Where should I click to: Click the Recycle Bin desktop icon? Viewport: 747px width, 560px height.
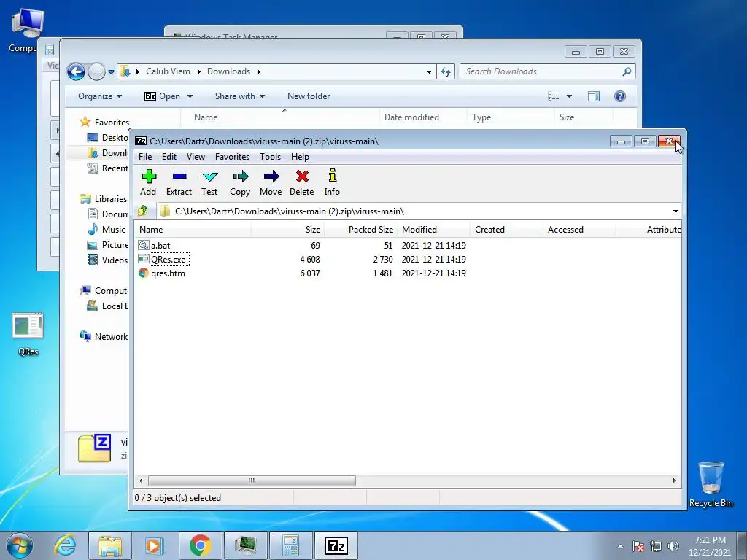pos(711,478)
